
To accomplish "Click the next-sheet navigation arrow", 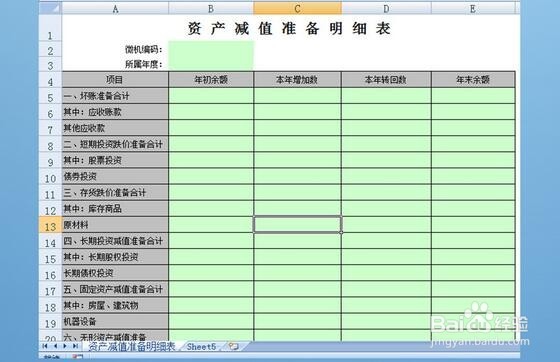I will 65,346.
